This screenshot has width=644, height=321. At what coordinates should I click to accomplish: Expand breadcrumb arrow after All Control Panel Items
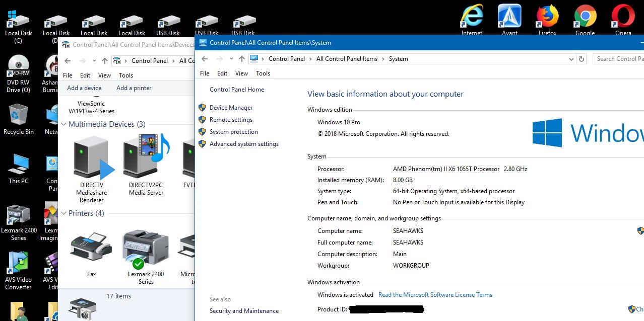click(383, 59)
